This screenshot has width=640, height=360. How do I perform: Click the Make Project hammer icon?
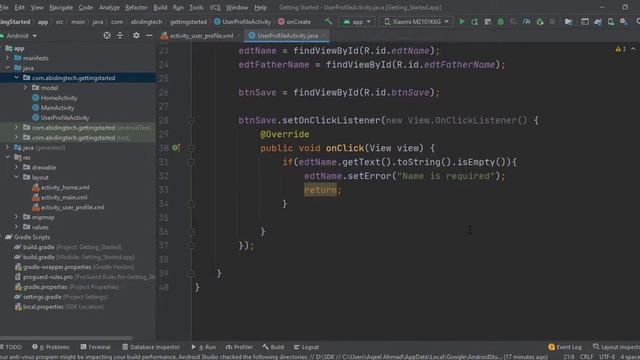pyautogui.click(x=329, y=22)
